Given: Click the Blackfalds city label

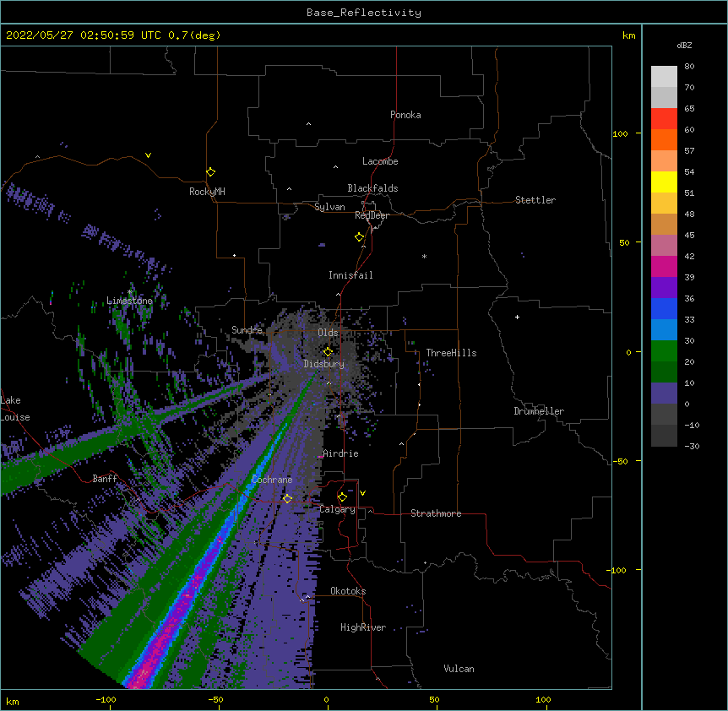Looking at the screenshot, I should coord(372,188).
